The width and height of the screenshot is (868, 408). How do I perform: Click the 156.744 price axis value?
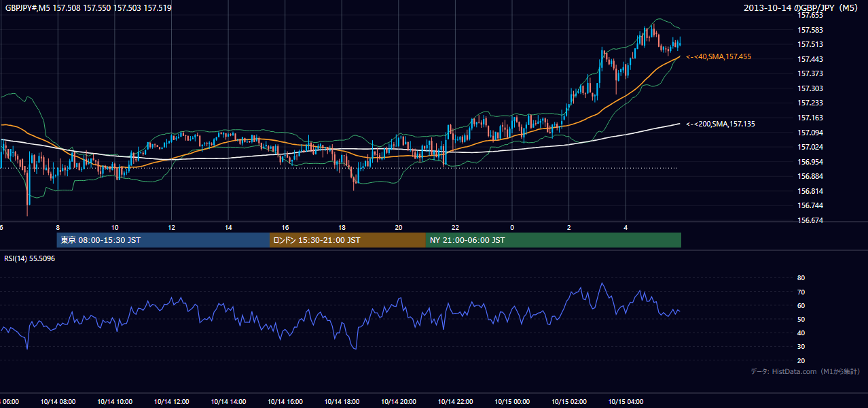click(810, 205)
